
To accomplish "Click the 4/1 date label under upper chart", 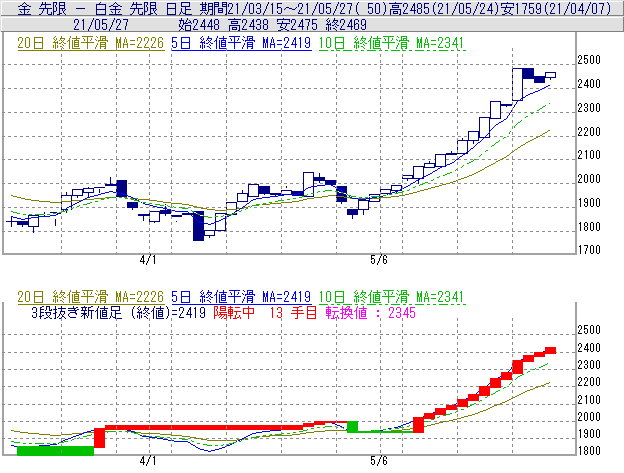I will point(148,260).
